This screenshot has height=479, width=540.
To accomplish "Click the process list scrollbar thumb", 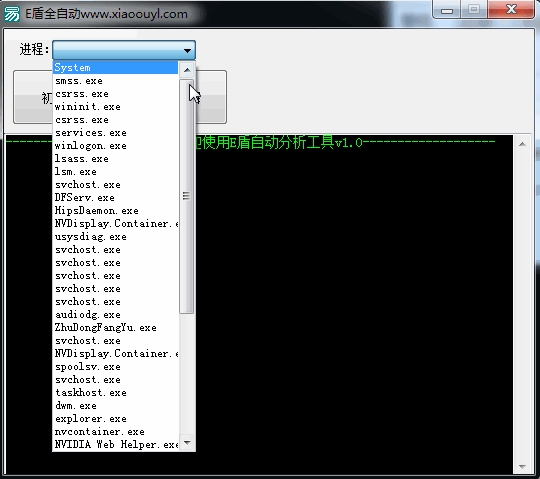I will 186,196.
